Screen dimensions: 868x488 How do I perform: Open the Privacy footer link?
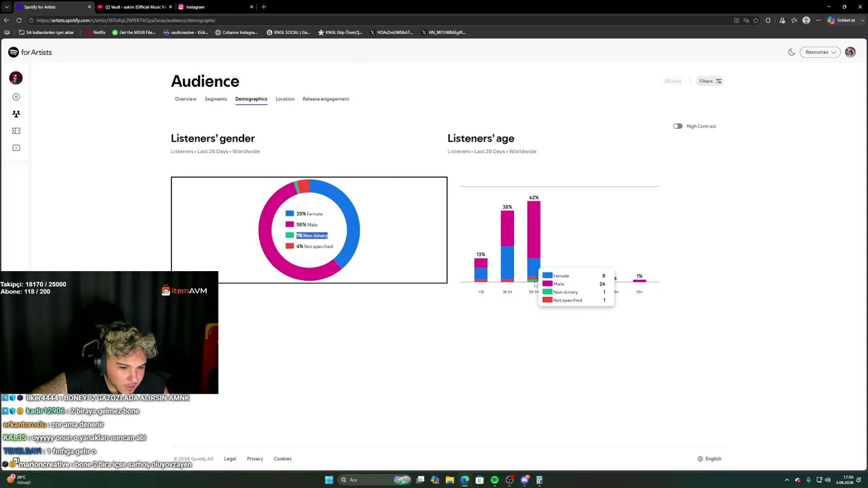point(255,459)
